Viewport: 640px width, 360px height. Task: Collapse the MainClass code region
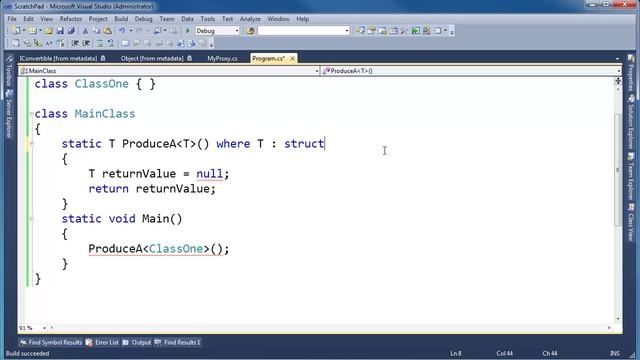tap(31, 114)
